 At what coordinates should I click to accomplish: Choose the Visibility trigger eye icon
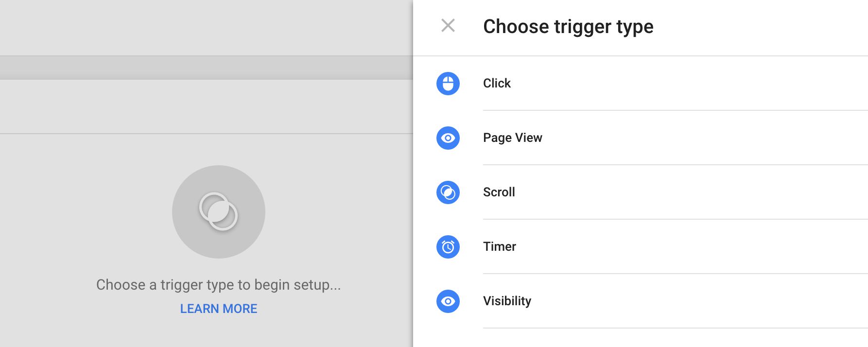pyautogui.click(x=448, y=301)
